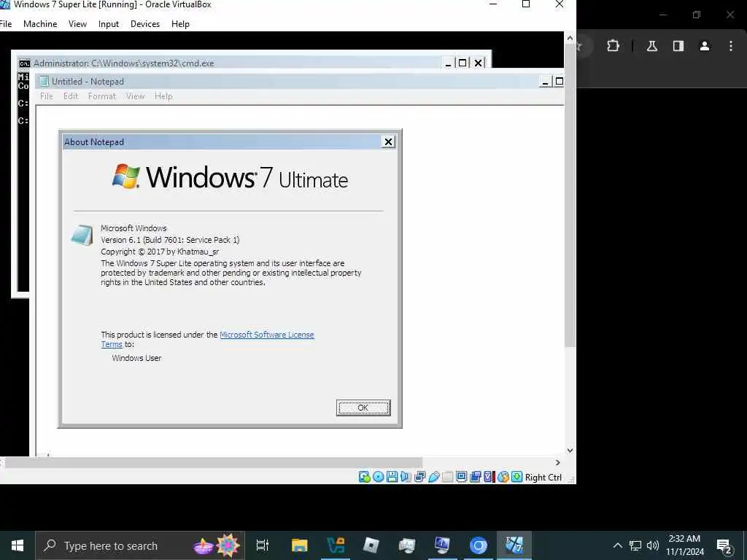
Task: Click the shared folders status icon
Action: 447,477
